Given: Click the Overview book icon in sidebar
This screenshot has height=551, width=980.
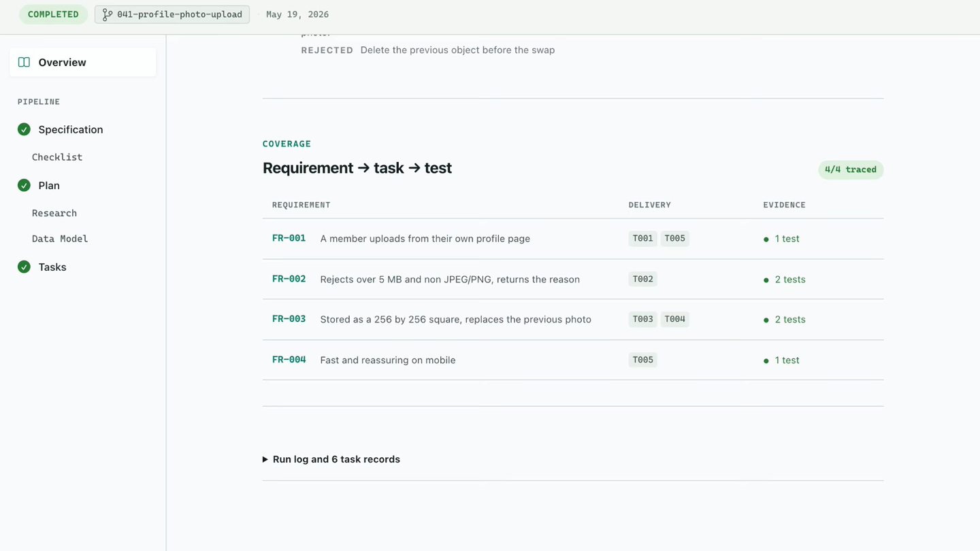Looking at the screenshot, I should pyautogui.click(x=24, y=63).
